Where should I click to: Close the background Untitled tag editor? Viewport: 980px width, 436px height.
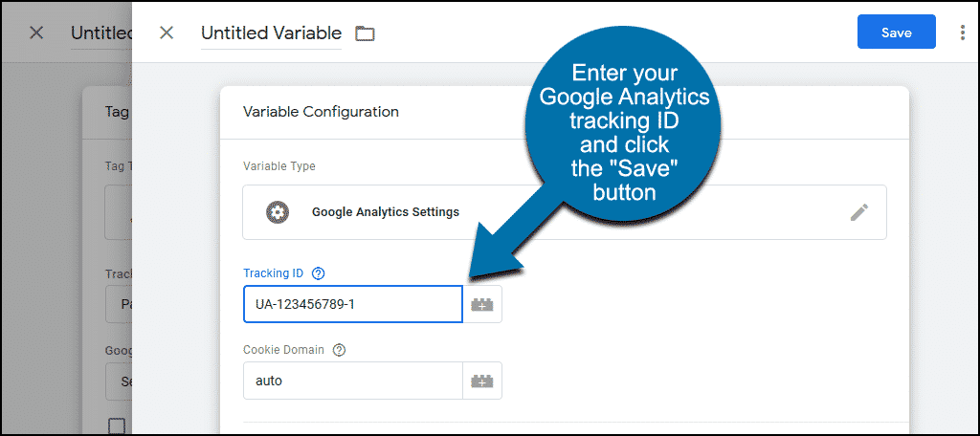[37, 33]
